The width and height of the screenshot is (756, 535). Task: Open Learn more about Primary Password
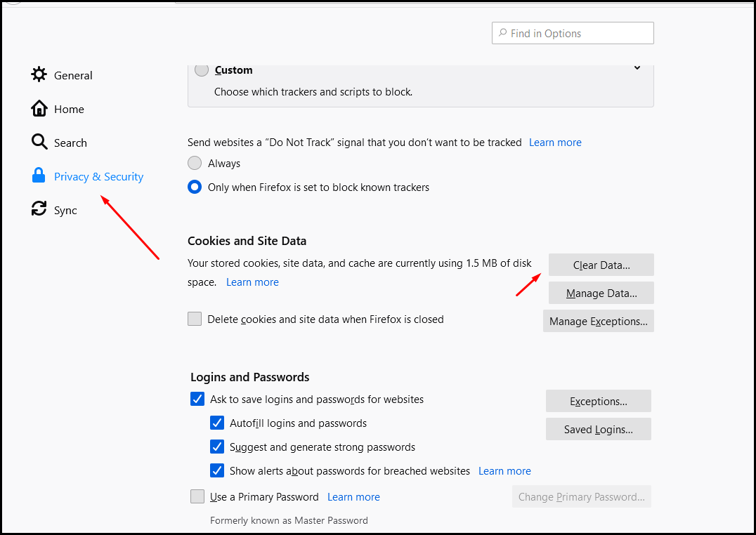click(x=354, y=497)
